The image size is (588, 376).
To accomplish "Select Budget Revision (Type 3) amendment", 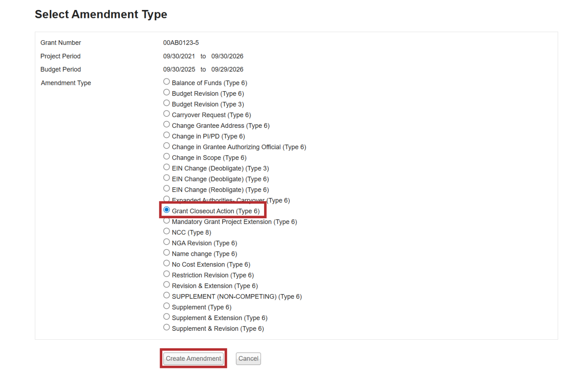I will (167, 103).
